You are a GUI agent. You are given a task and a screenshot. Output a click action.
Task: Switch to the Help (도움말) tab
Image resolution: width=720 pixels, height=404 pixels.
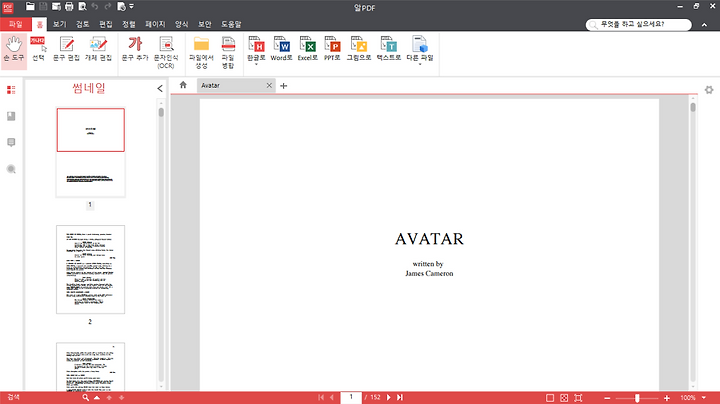coord(231,24)
